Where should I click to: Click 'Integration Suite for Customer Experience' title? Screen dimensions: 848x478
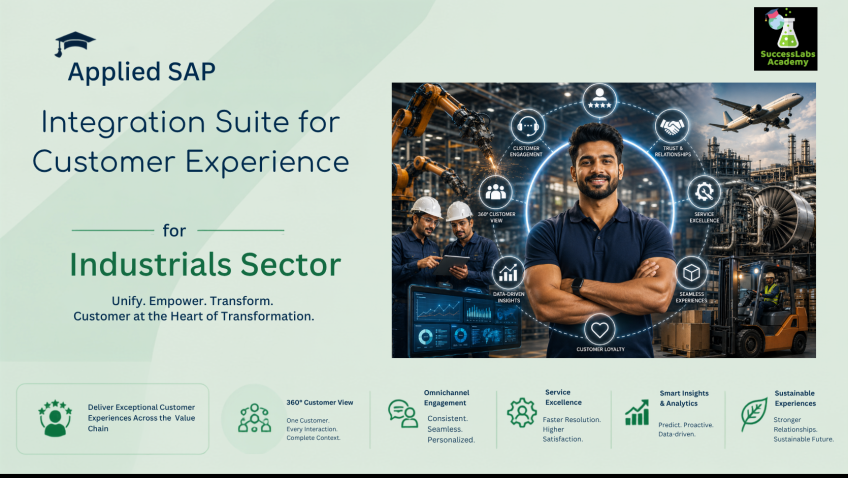191,142
